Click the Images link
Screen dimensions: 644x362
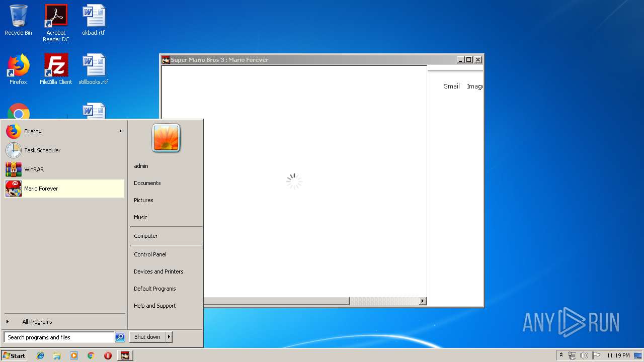(475, 86)
